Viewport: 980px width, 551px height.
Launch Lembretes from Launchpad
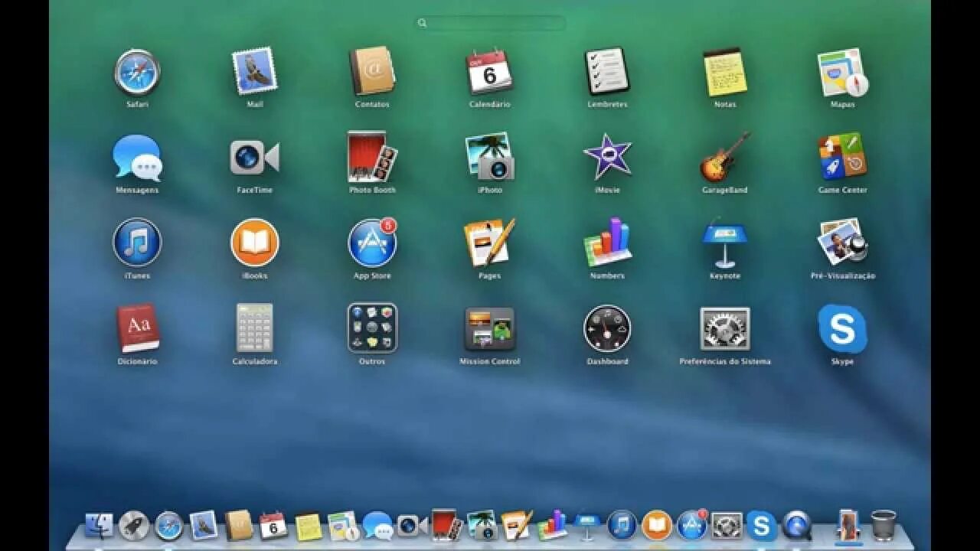[607, 72]
